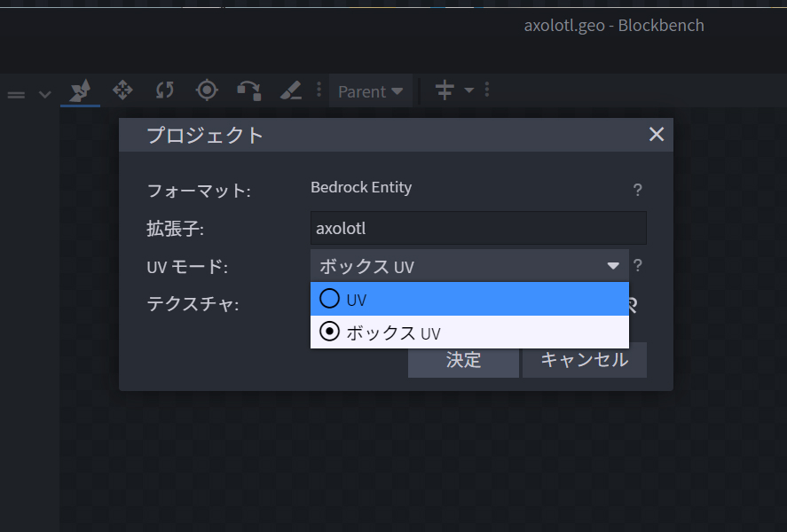This screenshot has height=532, width=787.
Task: Click help icon next to Bedrock Entity format
Action: 637,190
